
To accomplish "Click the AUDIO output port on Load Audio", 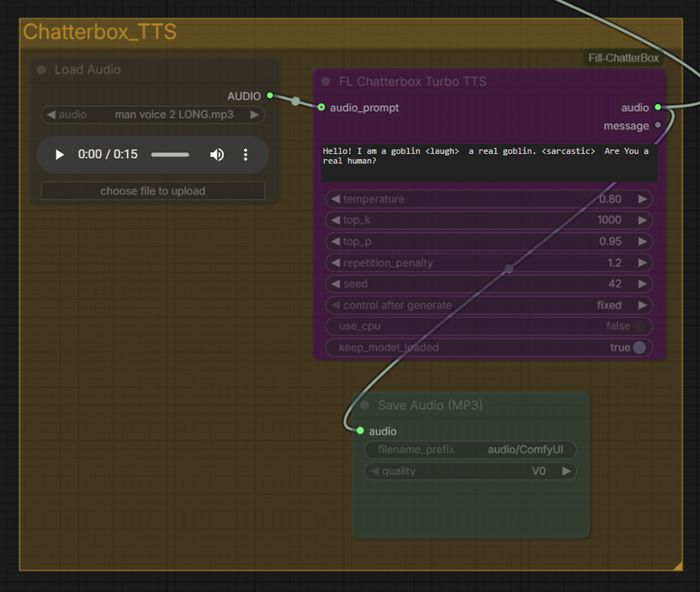I will click(x=270, y=96).
